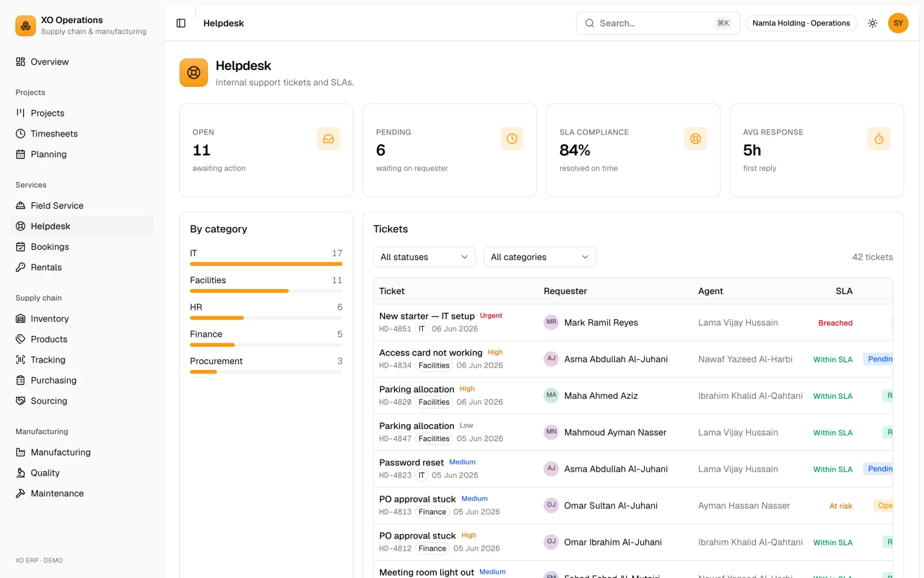Click the Tracking scan icon

coord(21,360)
